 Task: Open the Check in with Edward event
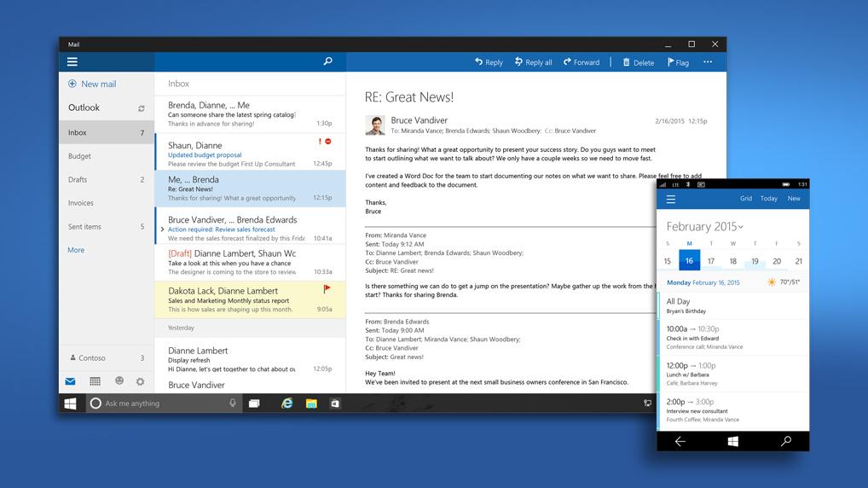point(734,337)
